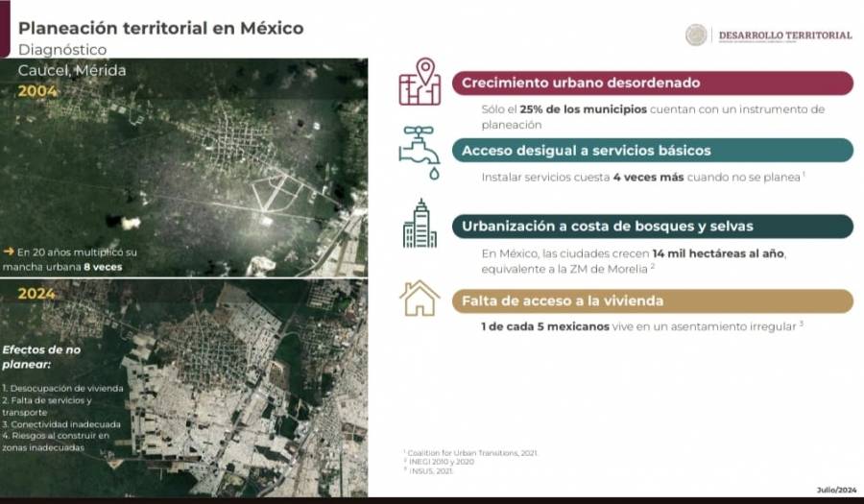
Task: Click the 2004 Caucel satellite image
Action: coord(184,167)
